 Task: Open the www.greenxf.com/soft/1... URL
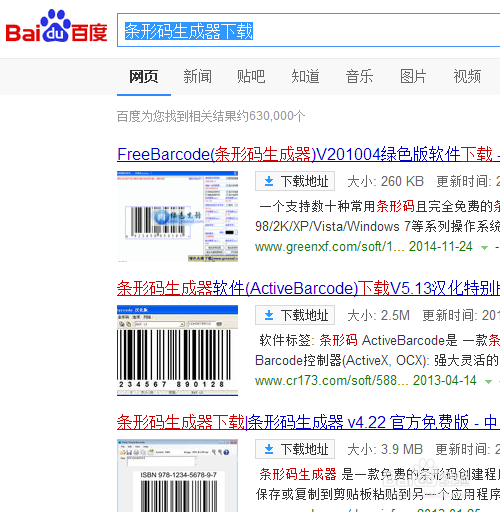329,247
